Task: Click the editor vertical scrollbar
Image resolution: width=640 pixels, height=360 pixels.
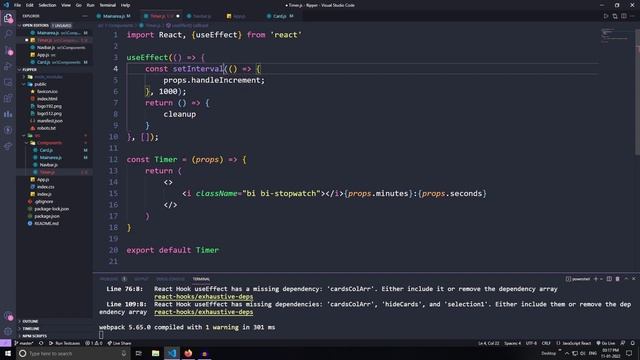Action: [x=637, y=93]
